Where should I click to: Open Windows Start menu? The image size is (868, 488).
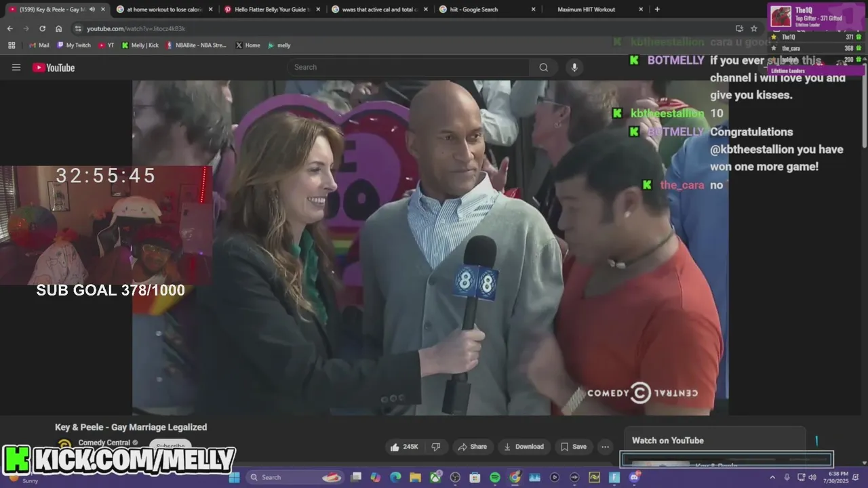click(234, 477)
